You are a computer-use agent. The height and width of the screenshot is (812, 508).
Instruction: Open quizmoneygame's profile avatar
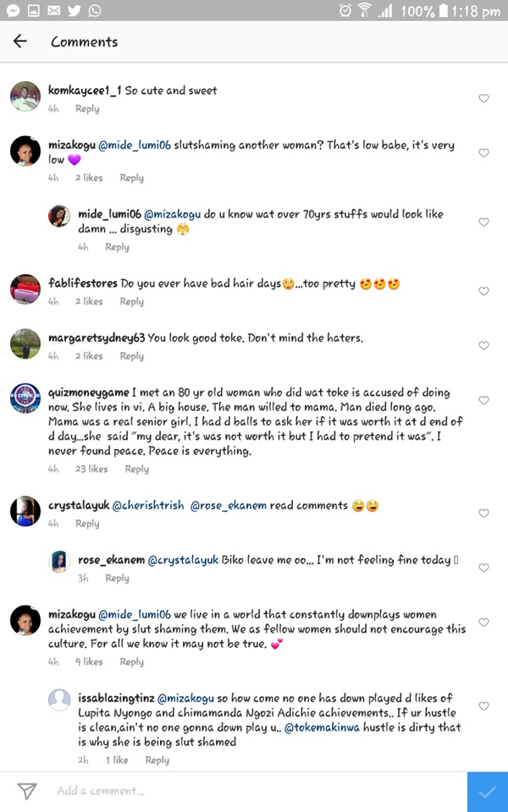[x=25, y=398]
